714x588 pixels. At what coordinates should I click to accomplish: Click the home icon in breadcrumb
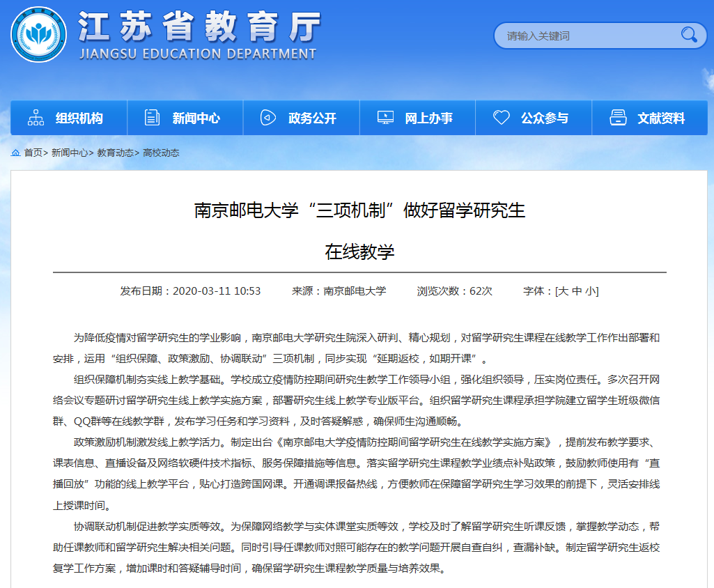15,153
